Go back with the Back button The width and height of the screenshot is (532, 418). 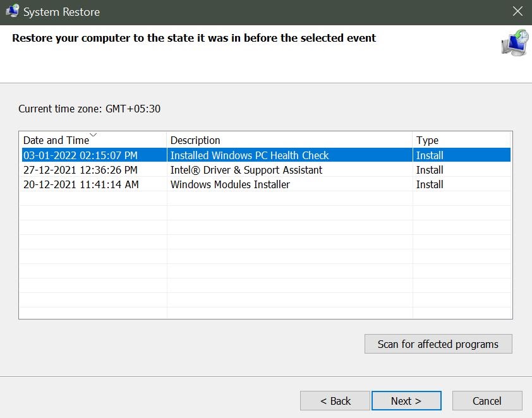335,401
